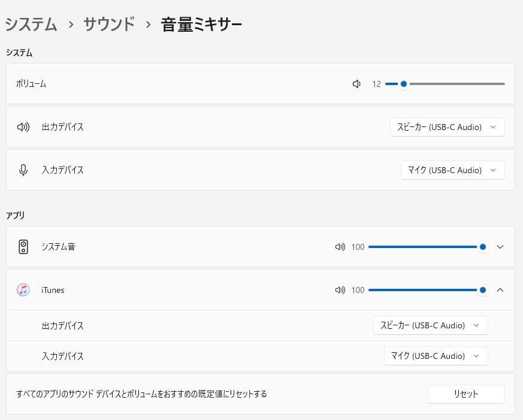The image size is (523, 420).
Task: Go to サウンド breadcrumb
Action: (109, 25)
